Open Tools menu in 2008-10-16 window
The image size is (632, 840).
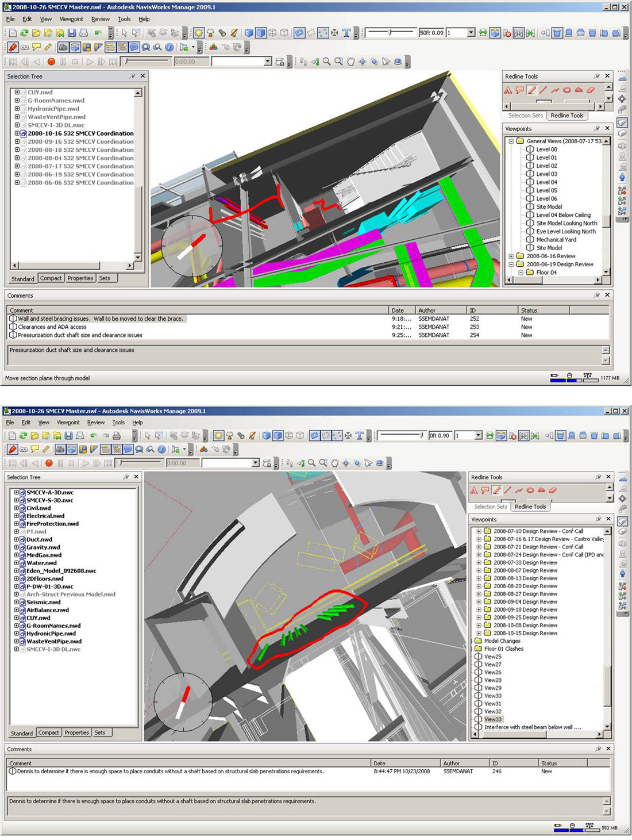click(124, 19)
